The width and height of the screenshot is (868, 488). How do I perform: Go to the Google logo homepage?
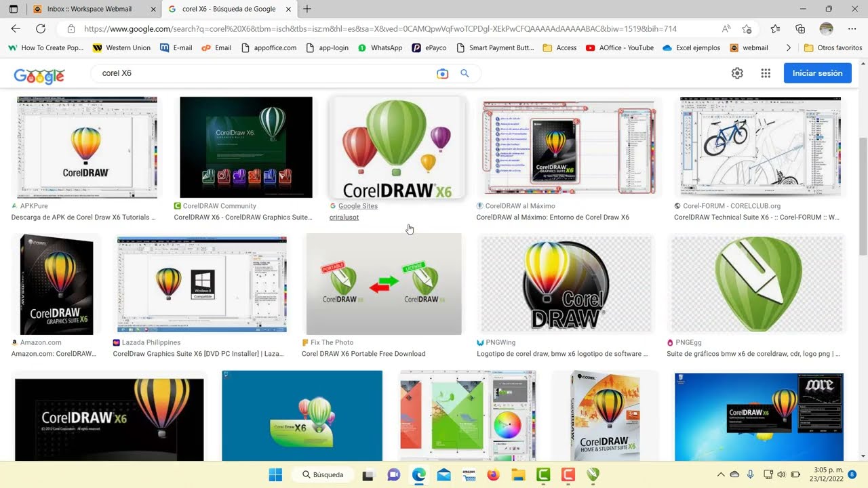39,75
